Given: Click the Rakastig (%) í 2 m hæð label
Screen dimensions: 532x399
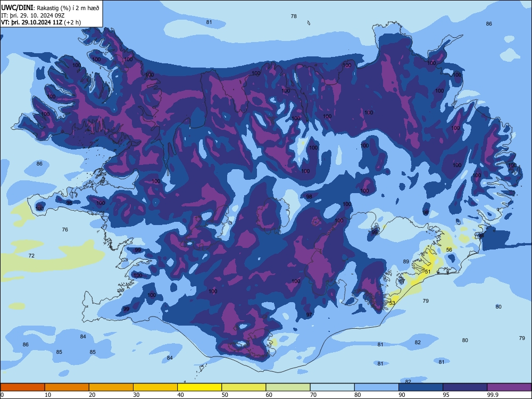Looking at the screenshot, I should (x=68, y=8).
